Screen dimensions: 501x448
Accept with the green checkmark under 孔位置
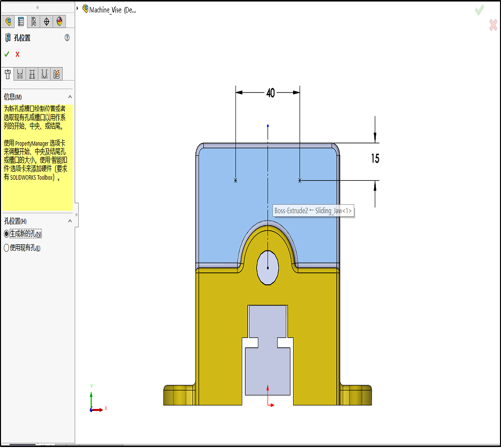coord(7,54)
